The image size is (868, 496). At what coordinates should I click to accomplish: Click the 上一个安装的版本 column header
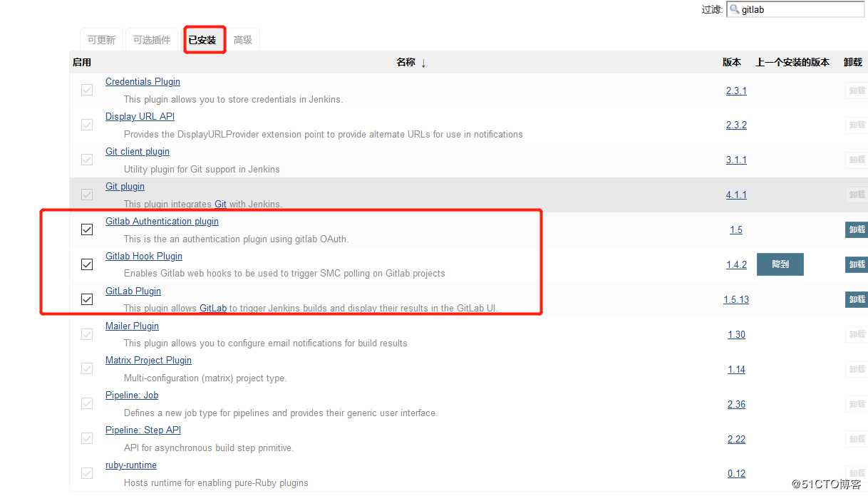(x=792, y=63)
